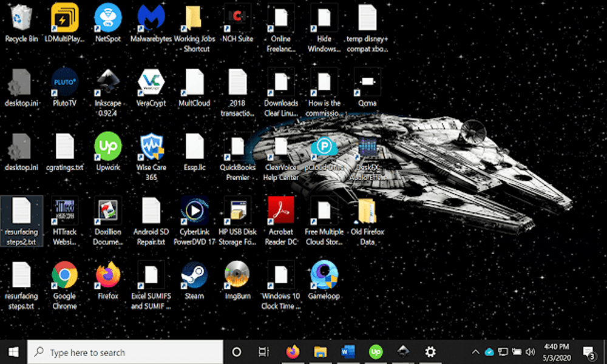The height and width of the screenshot is (364, 607).
Task: Open the Windows Start menu
Action: pyautogui.click(x=13, y=352)
